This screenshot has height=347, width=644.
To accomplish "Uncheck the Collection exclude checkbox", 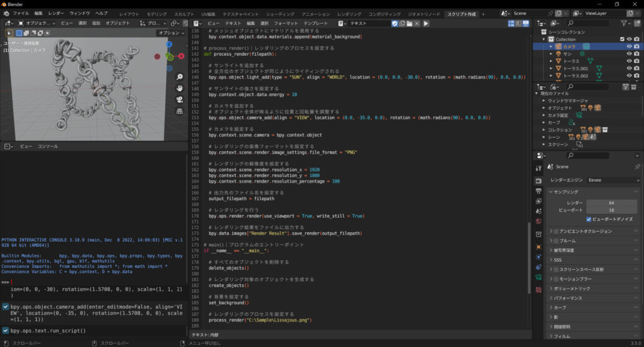I will click(622, 40).
